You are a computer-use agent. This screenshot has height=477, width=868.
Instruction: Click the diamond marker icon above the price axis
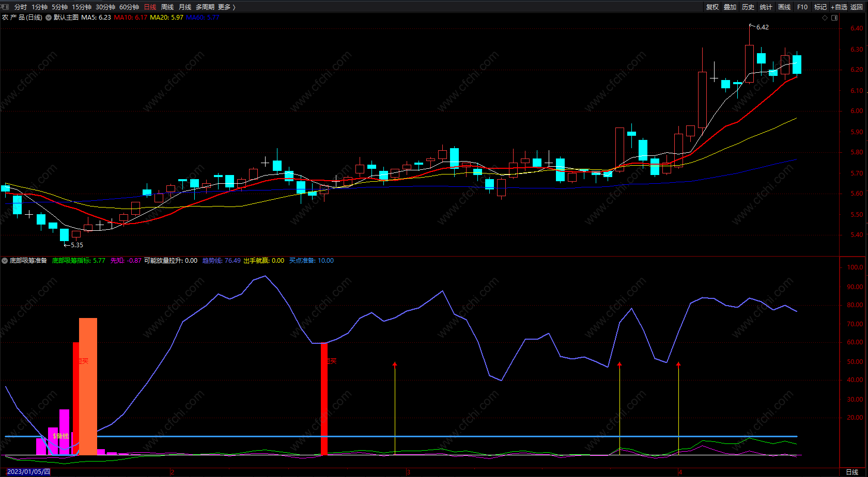click(x=825, y=18)
